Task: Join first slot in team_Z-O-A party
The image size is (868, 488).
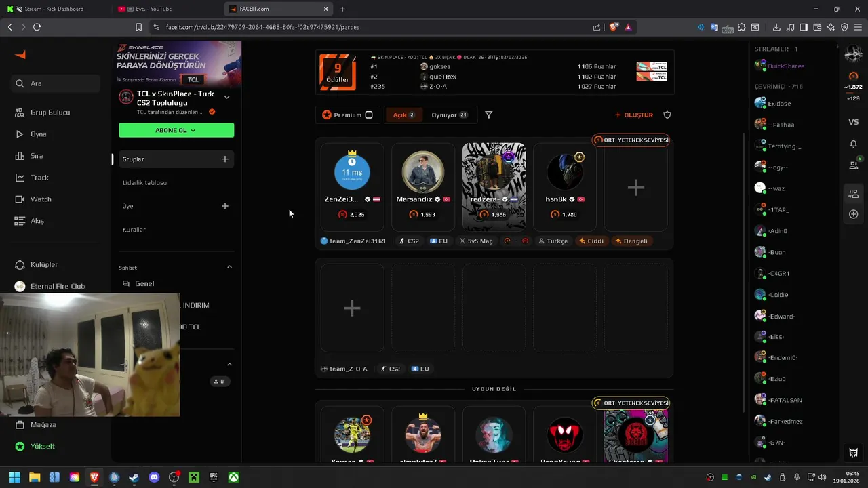Action: pyautogui.click(x=352, y=308)
